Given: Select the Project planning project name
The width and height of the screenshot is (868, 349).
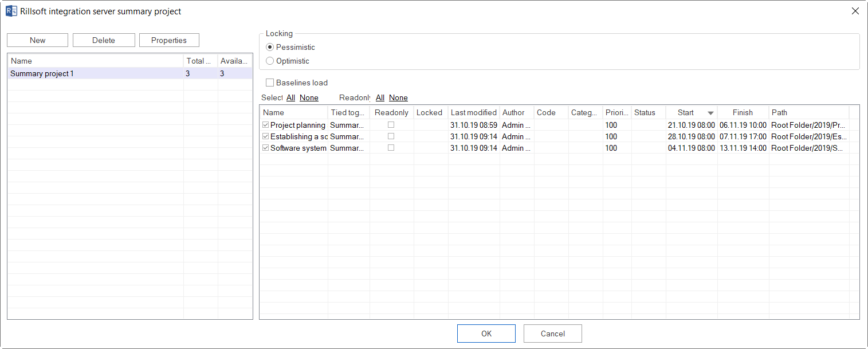Looking at the screenshot, I should pyautogui.click(x=298, y=125).
